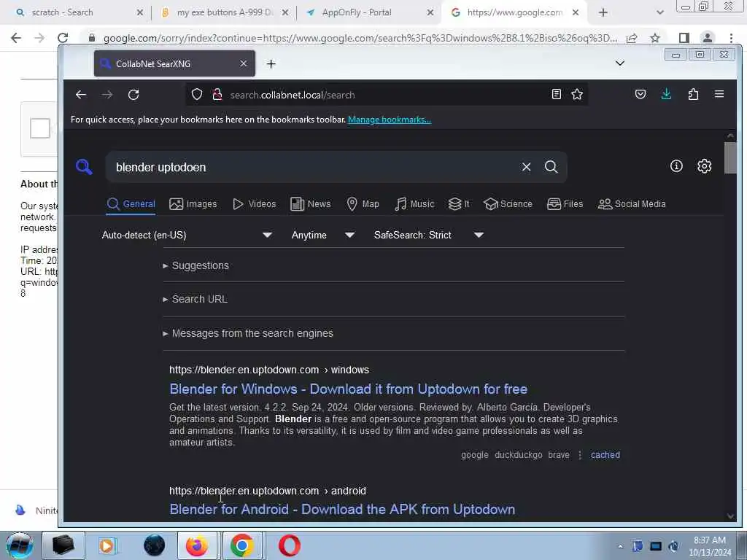Open result options three-dot menu
The width and height of the screenshot is (747, 560).
point(580,455)
